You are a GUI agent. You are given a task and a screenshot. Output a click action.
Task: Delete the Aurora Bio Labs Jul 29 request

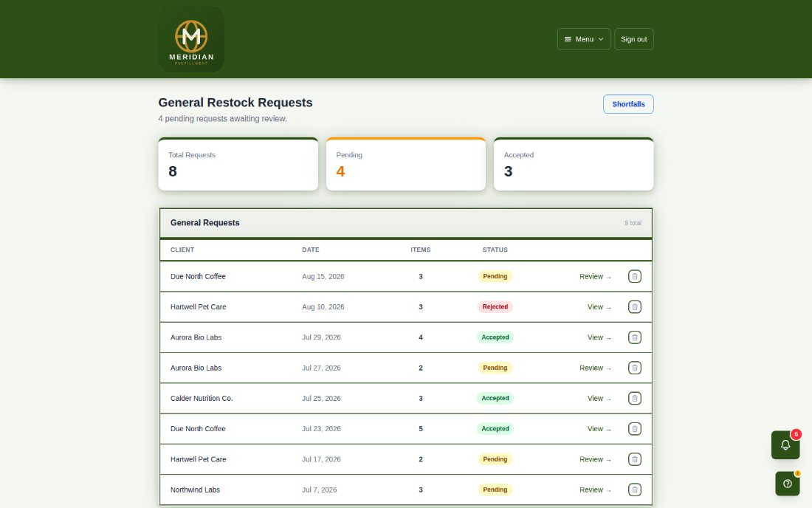[634, 337]
